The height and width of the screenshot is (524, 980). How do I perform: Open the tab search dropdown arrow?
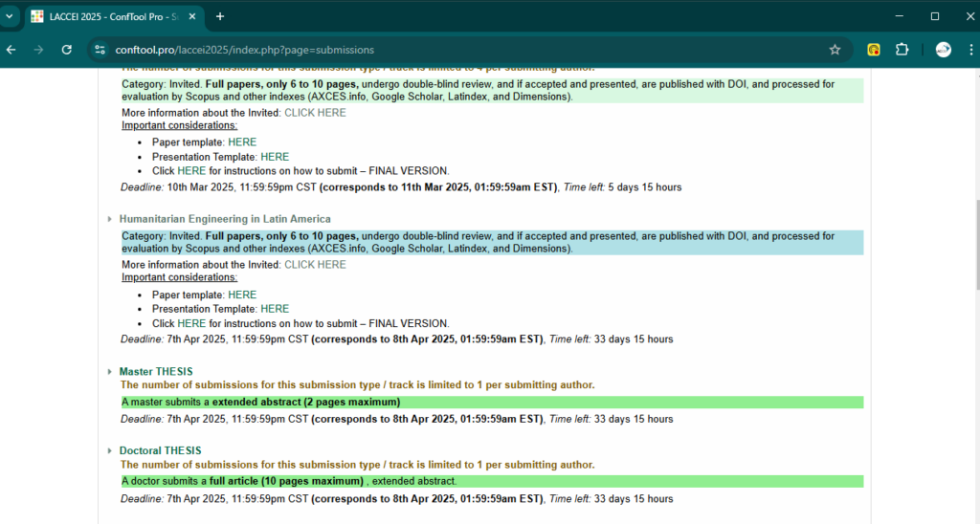tap(9, 16)
